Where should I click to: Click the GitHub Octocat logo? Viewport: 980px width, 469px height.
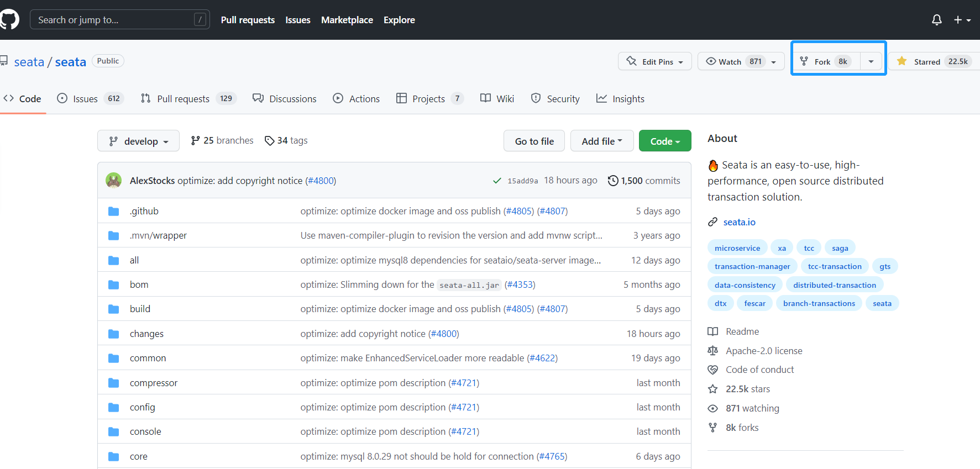tap(9, 20)
